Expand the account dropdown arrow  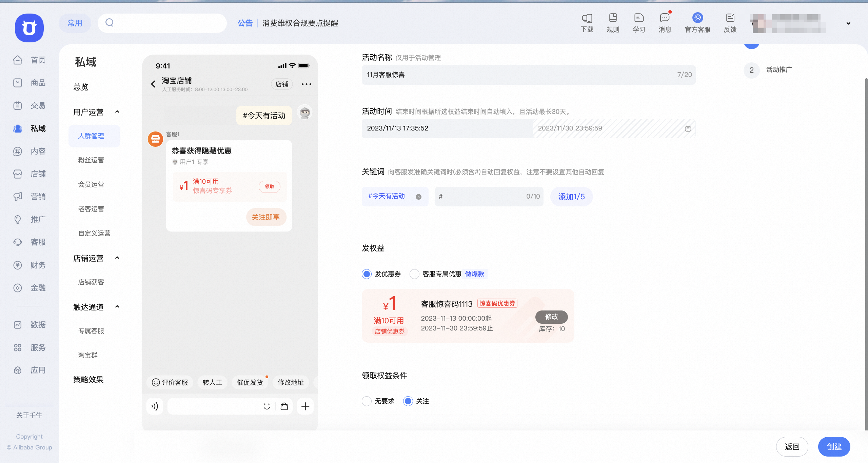(848, 23)
